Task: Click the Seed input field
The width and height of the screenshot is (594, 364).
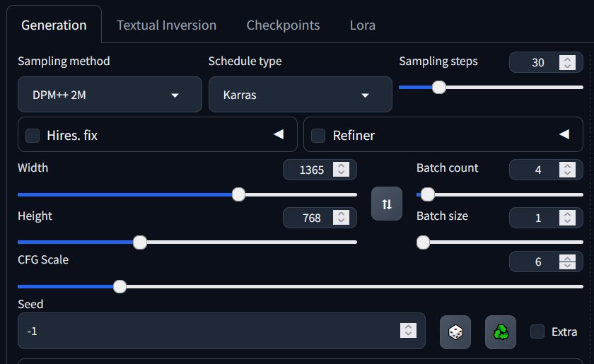Action: click(x=212, y=331)
